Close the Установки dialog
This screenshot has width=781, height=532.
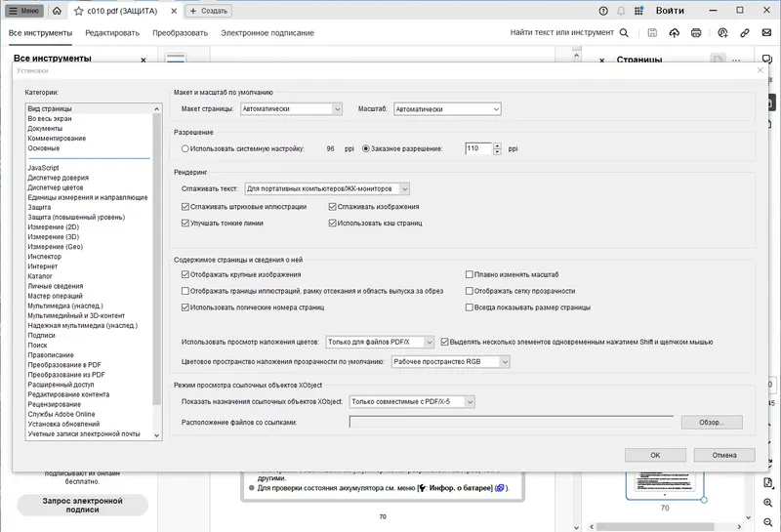(x=760, y=70)
